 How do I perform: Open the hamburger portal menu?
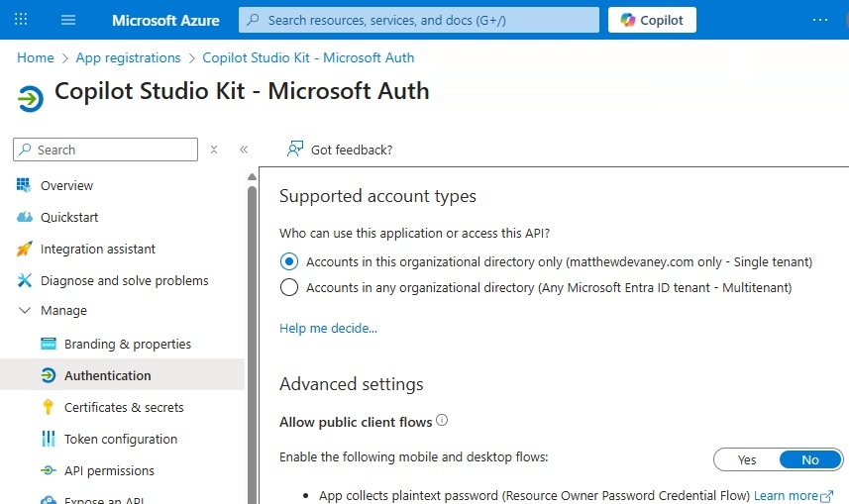68,20
